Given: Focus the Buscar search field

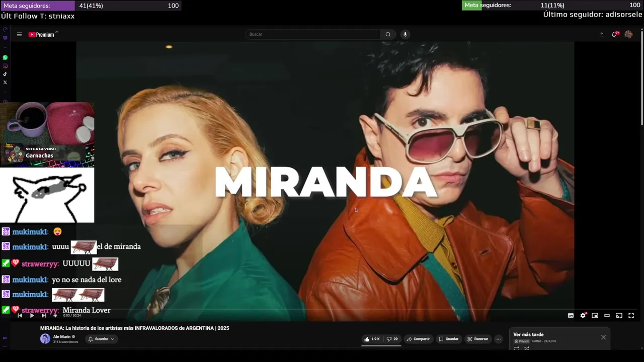Looking at the screenshot, I should point(313,34).
